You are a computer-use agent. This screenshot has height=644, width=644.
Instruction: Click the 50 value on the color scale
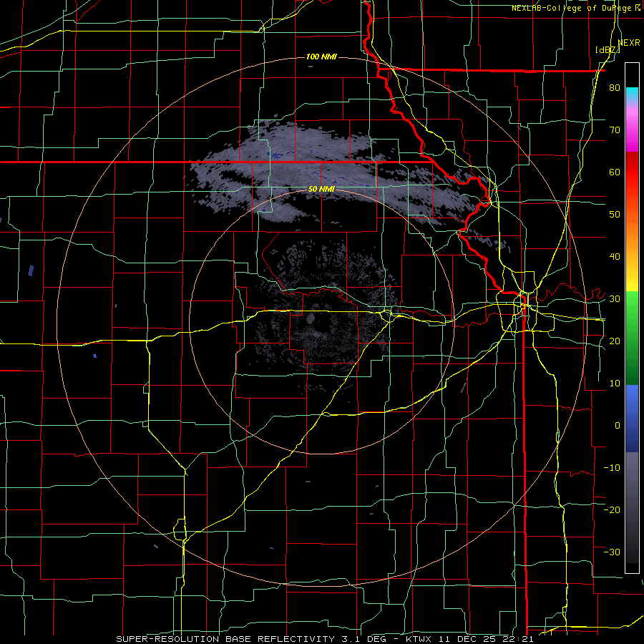[x=615, y=215]
